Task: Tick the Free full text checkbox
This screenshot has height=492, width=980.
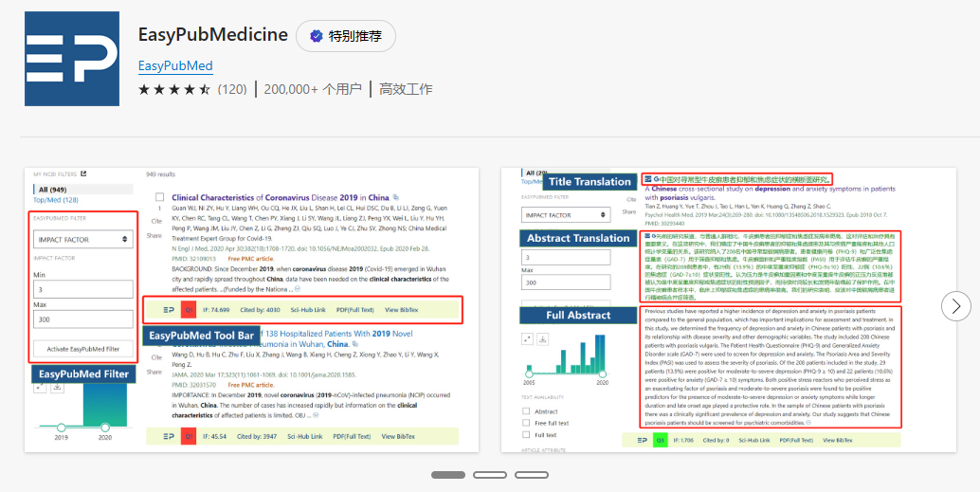Action: (526, 423)
